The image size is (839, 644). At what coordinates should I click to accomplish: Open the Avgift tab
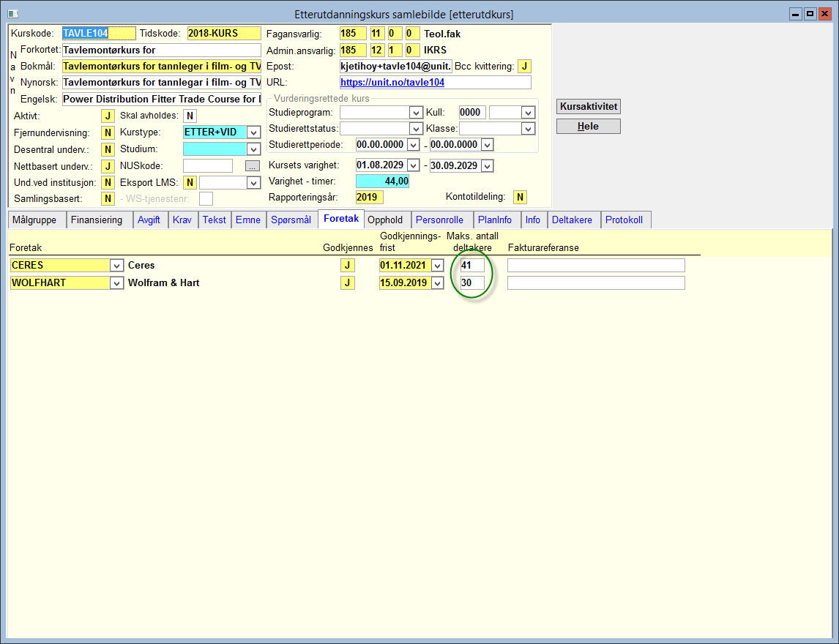[x=149, y=220]
